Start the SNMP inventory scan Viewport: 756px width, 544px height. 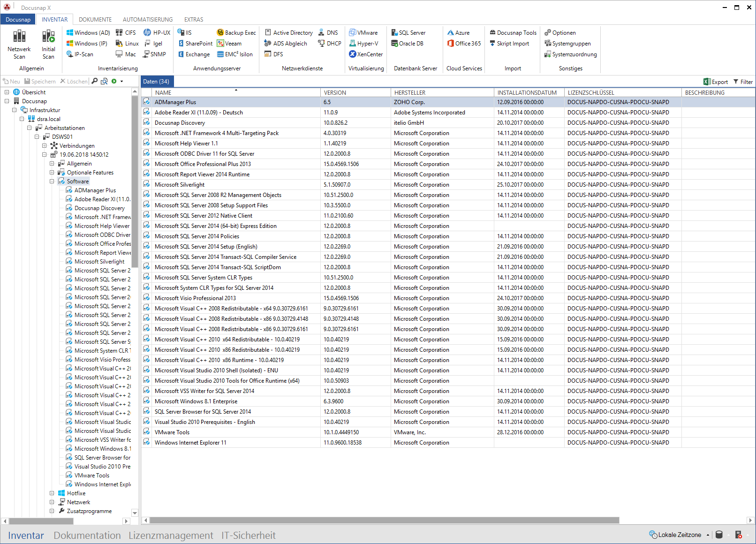click(155, 54)
